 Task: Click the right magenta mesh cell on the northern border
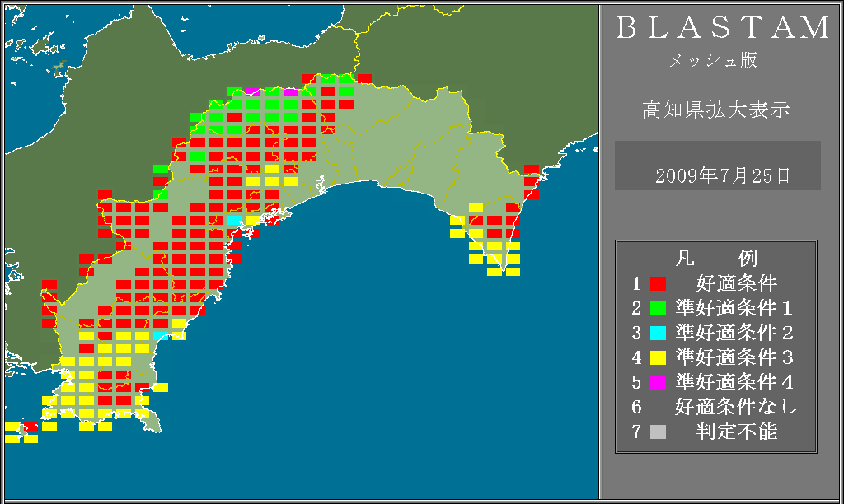point(290,92)
